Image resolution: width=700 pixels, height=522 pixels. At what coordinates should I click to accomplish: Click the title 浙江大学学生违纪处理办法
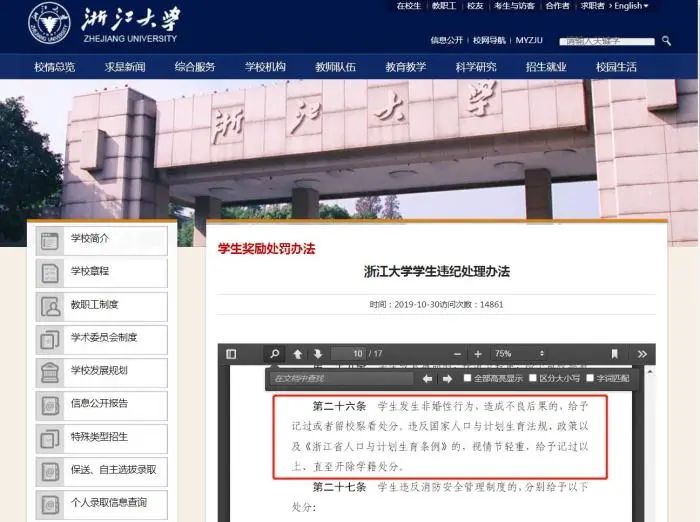point(437,271)
